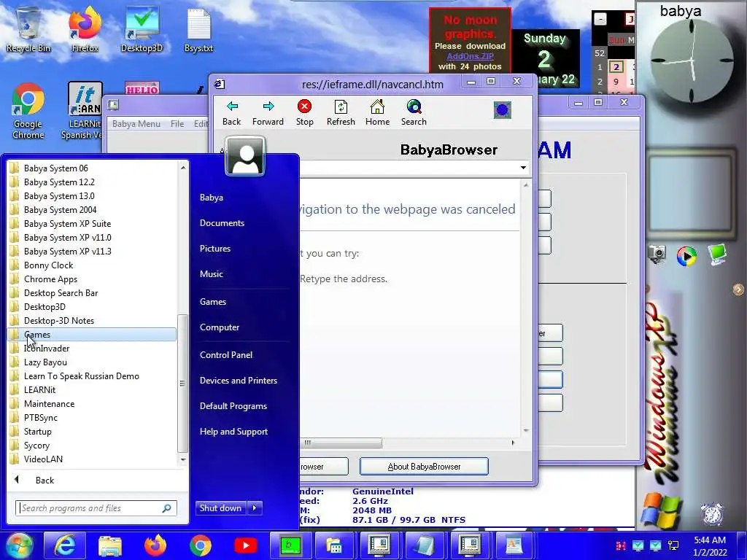The width and height of the screenshot is (747, 560).
Task: Launch Chrome from the taskbar
Action: click(201, 545)
